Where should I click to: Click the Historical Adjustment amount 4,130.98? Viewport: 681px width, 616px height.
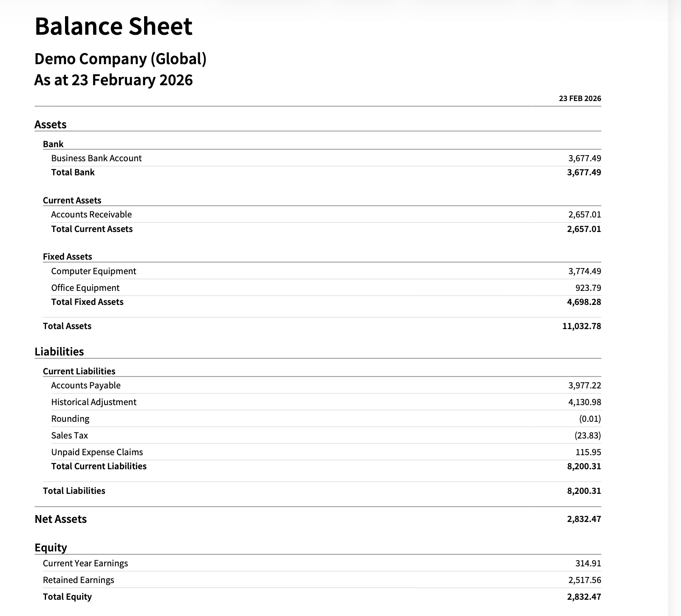(x=584, y=402)
